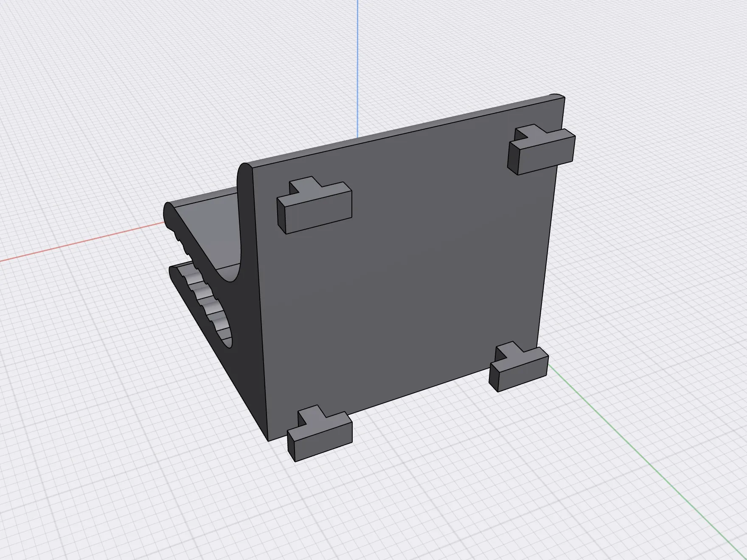Pick the T-shaped peg at the panel's lower-right corner
Viewport: 747px width, 560px height.
coord(519,366)
